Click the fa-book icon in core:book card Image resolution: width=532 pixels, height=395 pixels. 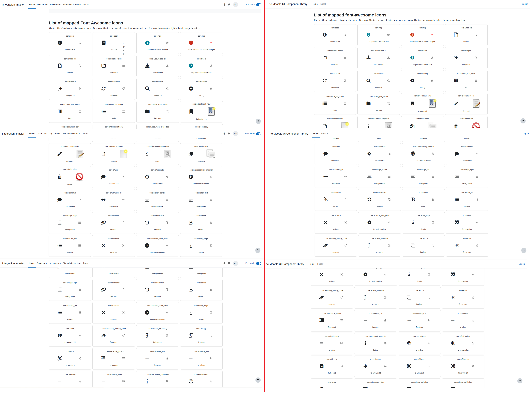pos(104,43)
